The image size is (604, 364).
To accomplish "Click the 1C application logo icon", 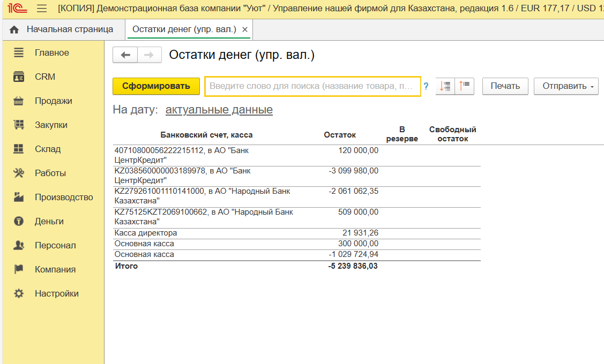I will click(17, 9).
